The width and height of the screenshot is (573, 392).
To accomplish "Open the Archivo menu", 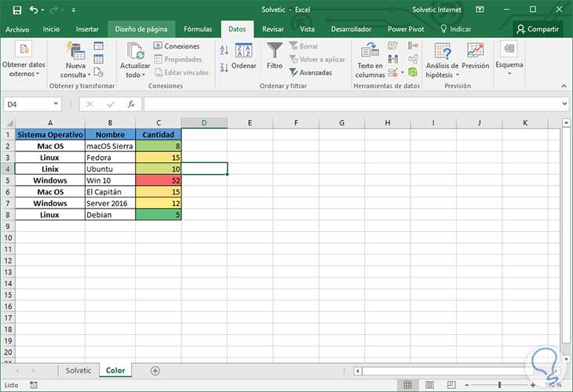I will (17, 29).
